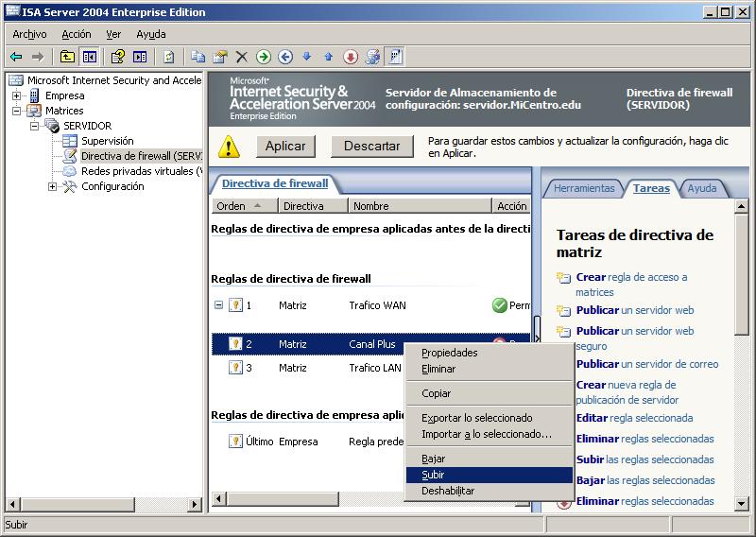Click the red circle down-arrow toolbar icon

coord(351,57)
